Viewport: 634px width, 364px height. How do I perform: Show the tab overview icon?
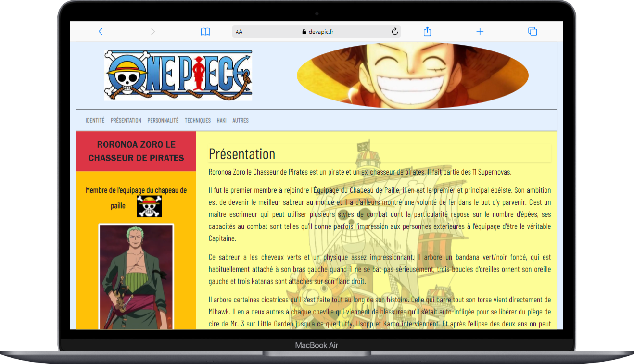[533, 32]
